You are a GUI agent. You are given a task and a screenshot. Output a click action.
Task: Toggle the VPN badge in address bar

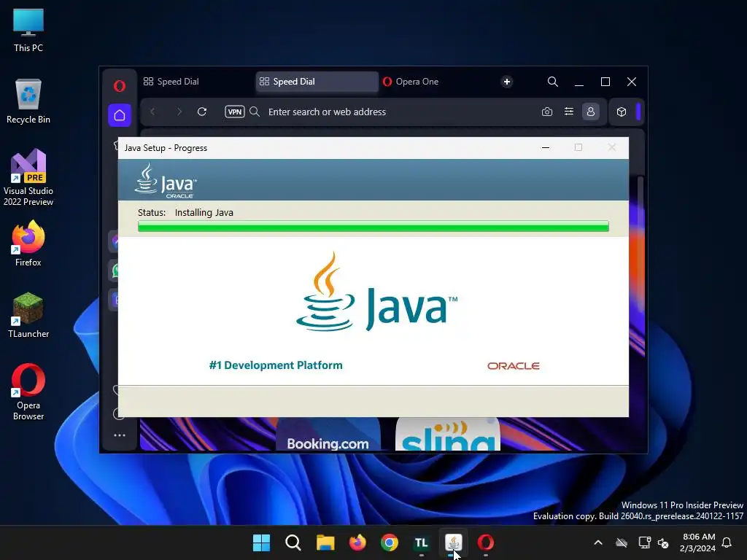235,112
